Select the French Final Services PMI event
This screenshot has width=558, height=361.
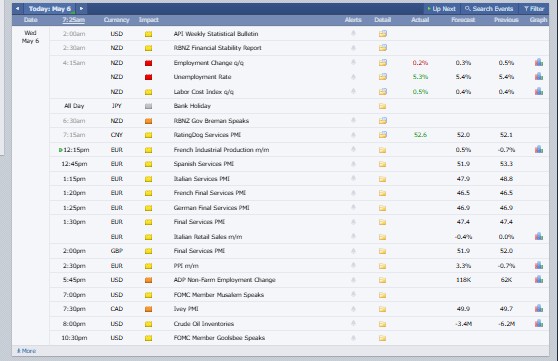pos(210,193)
